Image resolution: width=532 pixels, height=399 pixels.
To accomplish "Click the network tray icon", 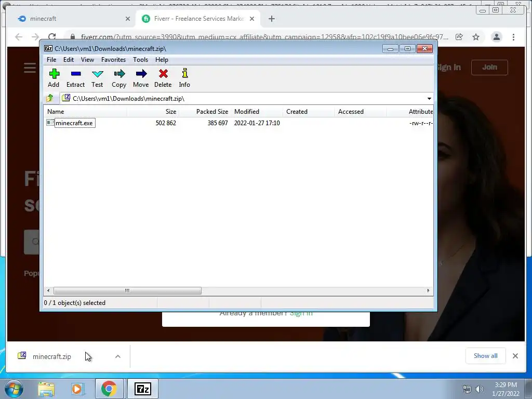I will [467, 389].
